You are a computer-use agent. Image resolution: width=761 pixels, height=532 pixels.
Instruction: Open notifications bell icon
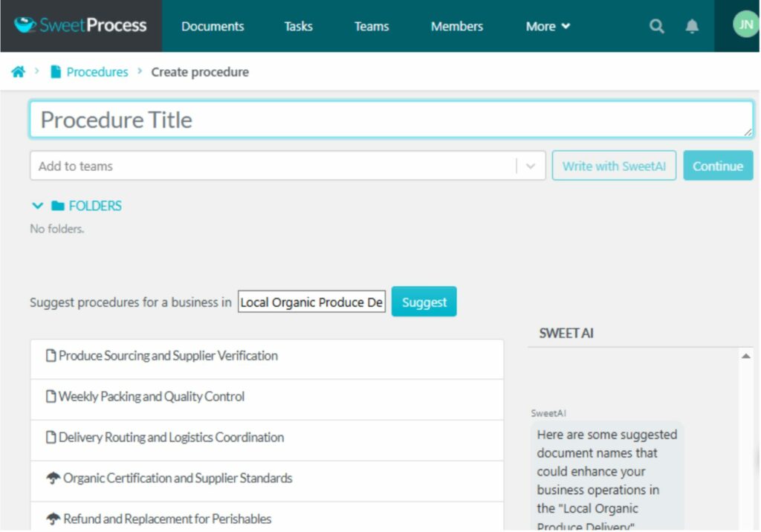coord(692,26)
